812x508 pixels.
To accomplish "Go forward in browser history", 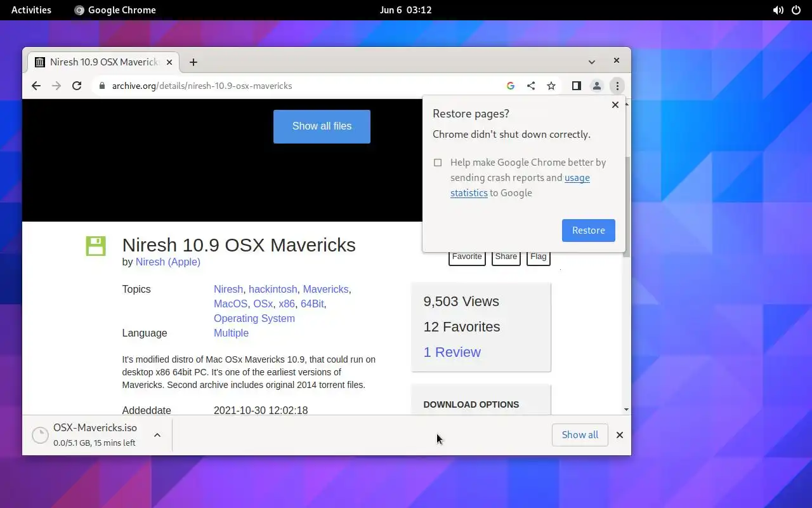I will (x=56, y=86).
